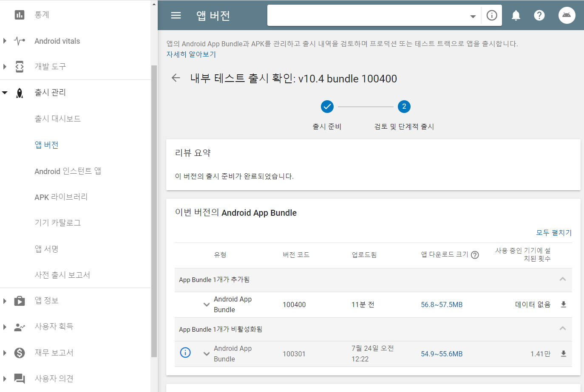This screenshot has height=392, width=584.
Task: Click the 개발 도구 code icon
Action: pyautogui.click(x=20, y=67)
